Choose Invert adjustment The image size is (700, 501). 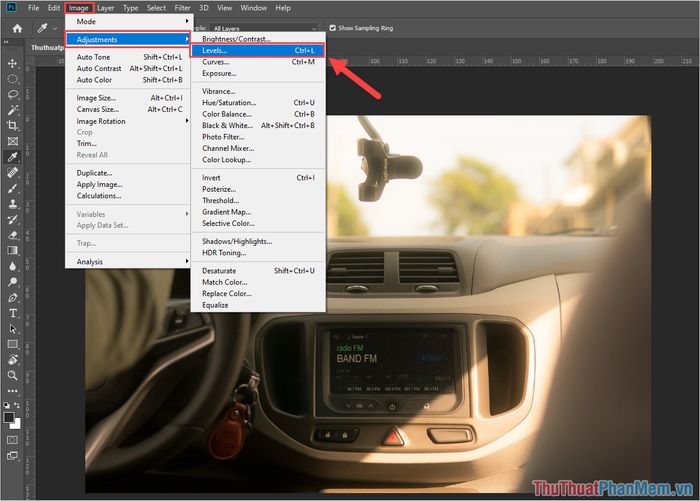tap(258, 178)
